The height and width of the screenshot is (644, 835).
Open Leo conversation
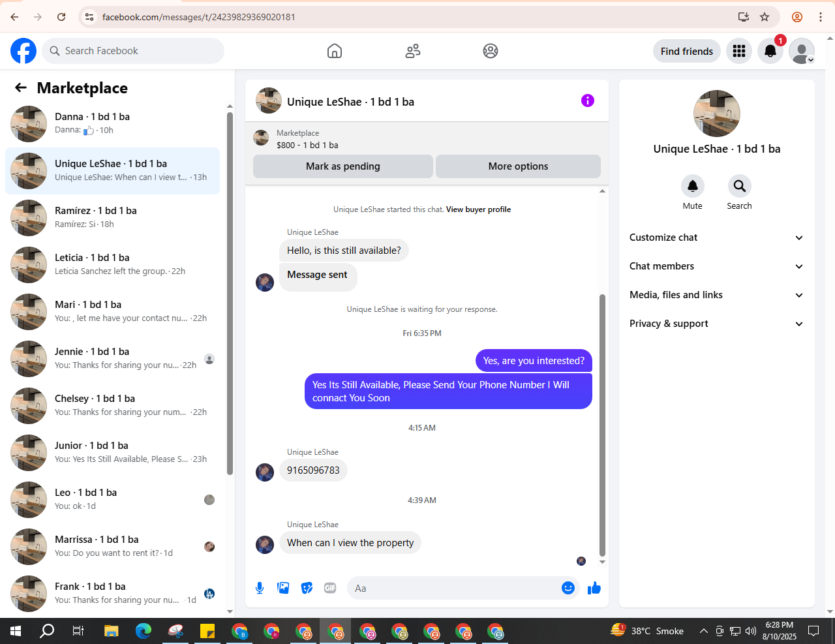(x=112, y=500)
